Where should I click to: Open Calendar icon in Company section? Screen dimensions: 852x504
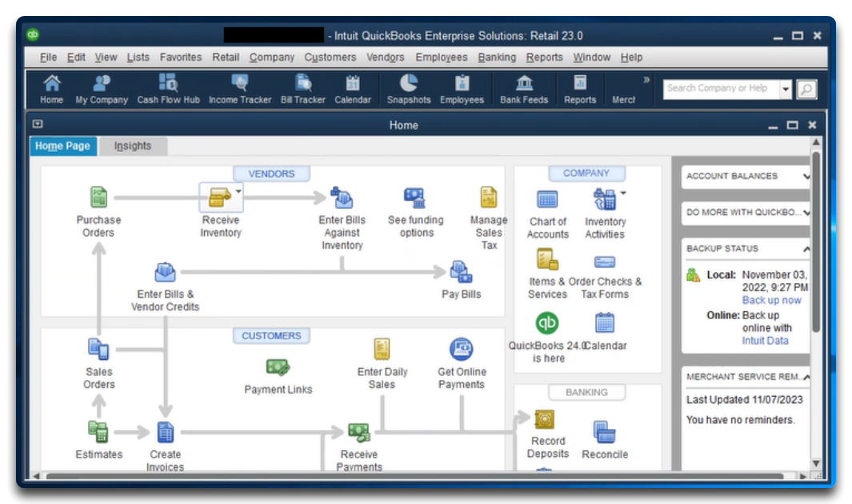tap(604, 322)
